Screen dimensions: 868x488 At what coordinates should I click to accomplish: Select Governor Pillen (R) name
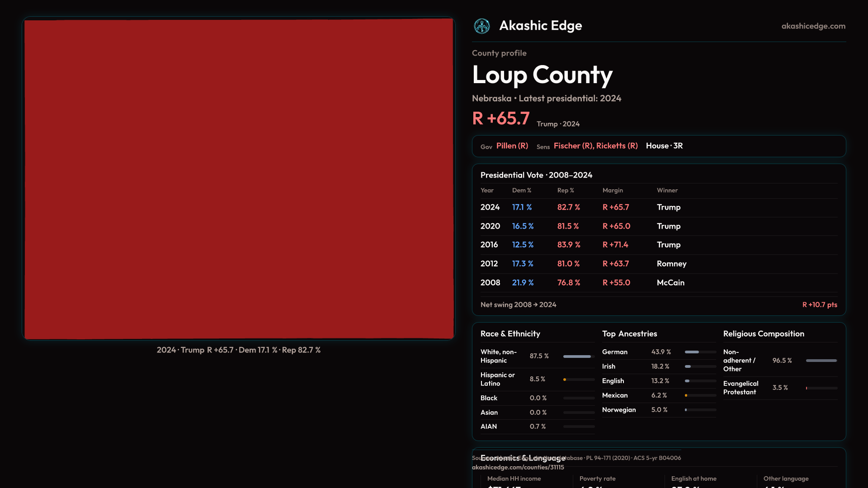512,146
